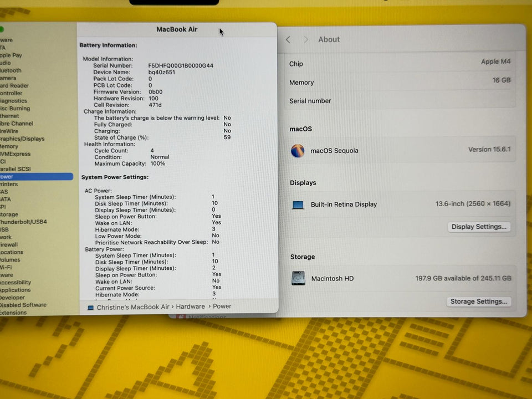Click Hardware in the path bar
The width and height of the screenshot is (532, 399).
point(191,306)
